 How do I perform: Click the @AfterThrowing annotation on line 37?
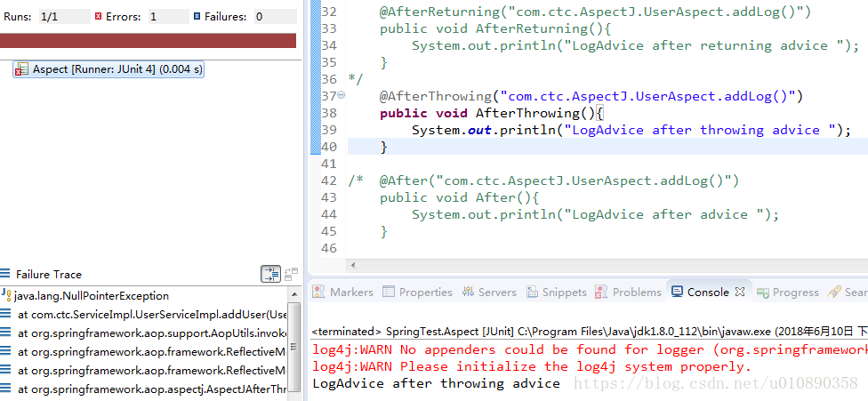pyautogui.click(x=591, y=96)
